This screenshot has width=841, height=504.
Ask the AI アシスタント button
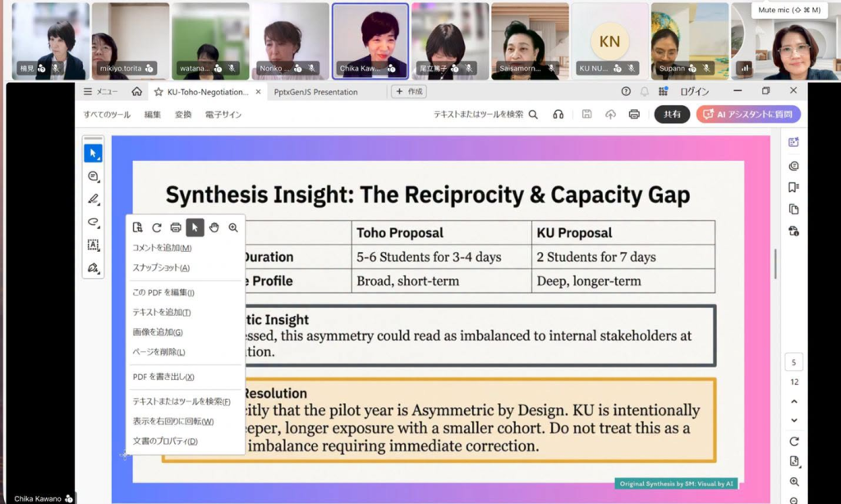pos(748,114)
